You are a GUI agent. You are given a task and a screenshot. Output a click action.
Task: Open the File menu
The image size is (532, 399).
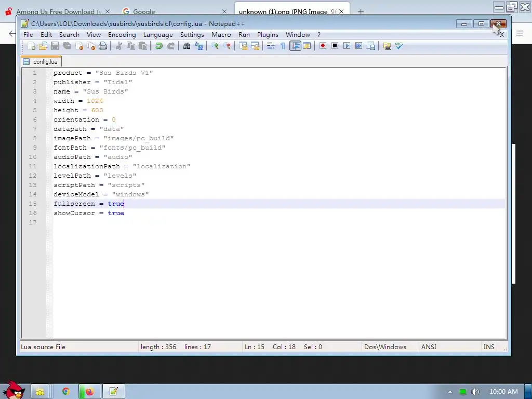point(28,35)
